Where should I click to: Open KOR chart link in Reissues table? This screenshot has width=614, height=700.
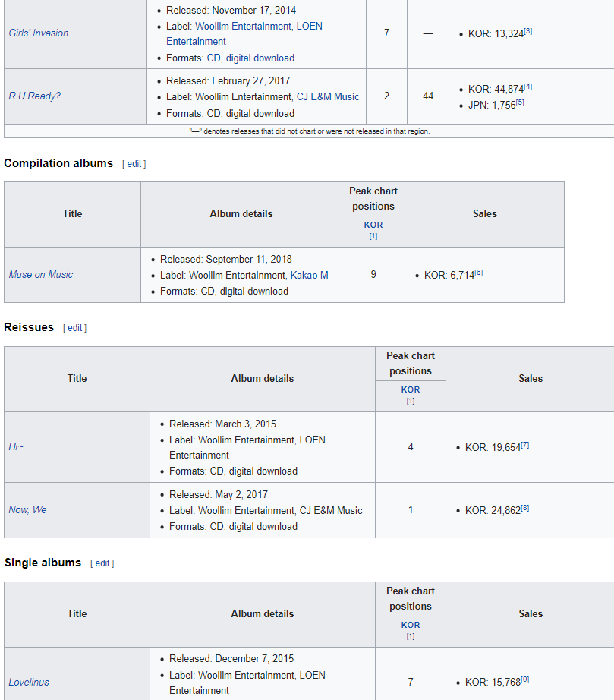click(x=411, y=389)
